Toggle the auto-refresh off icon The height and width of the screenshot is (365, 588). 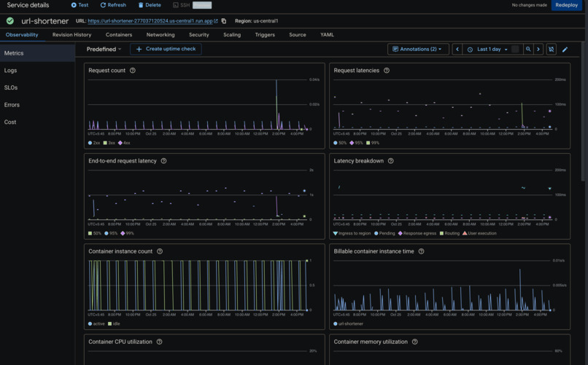pos(552,49)
